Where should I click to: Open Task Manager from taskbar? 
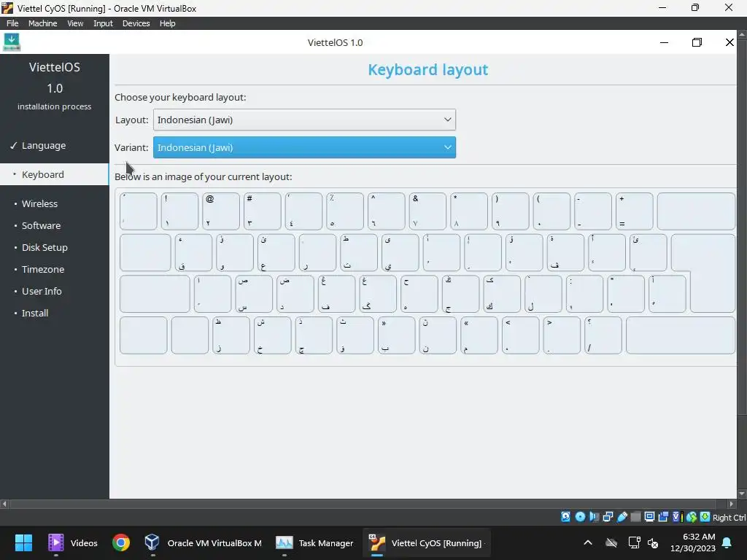(x=314, y=542)
